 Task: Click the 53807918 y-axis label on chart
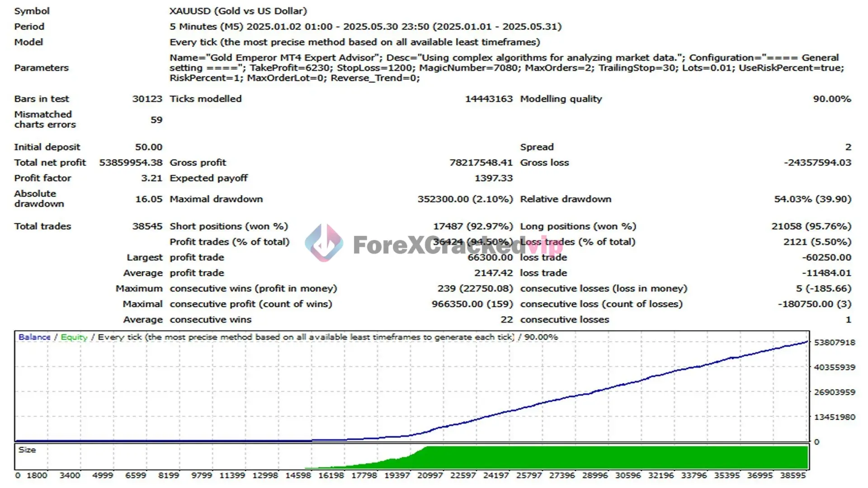click(x=834, y=343)
